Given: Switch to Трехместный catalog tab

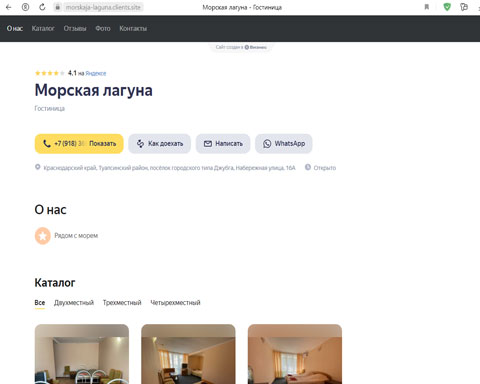Looking at the screenshot, I should [122, 303].
